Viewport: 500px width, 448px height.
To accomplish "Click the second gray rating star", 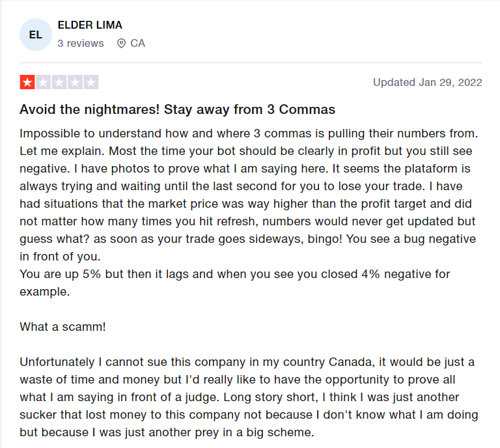I will pyautogui.click(x=43, y=82).
